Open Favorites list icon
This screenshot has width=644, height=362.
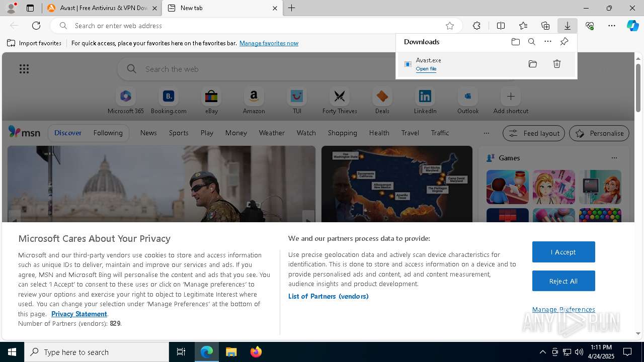pyautogui.click(x=523, y=26)
